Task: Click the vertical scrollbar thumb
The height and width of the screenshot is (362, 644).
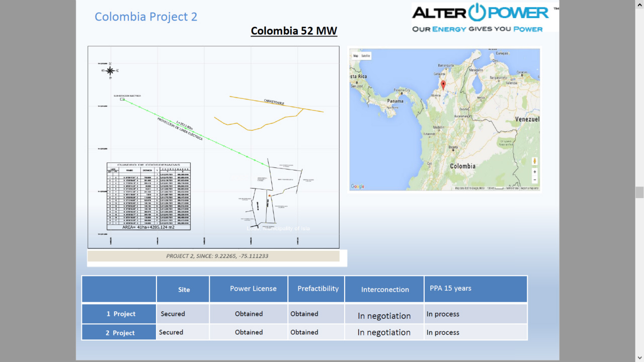Action: (x=639, y=193)
